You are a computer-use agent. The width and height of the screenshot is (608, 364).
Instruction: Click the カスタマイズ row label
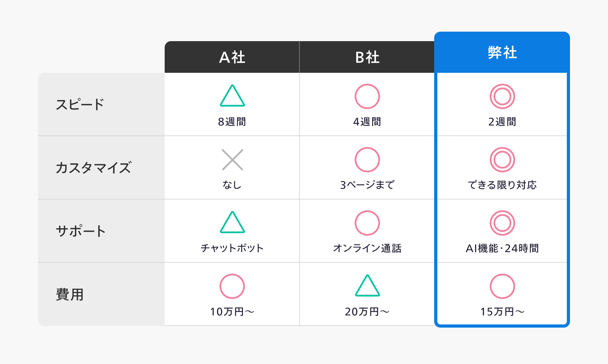(x=93, y=168)
